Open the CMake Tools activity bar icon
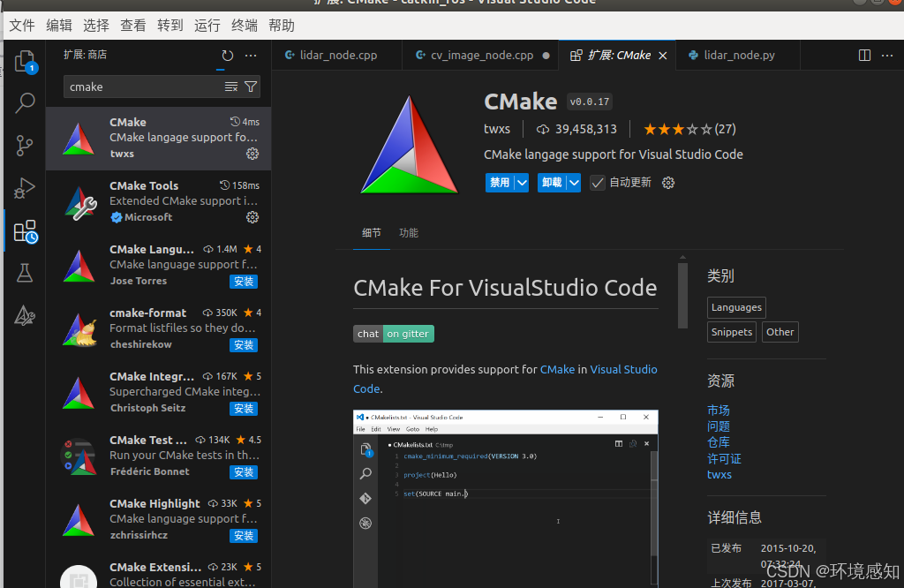Viewport: 904px width, 588px height. (25, 315)
